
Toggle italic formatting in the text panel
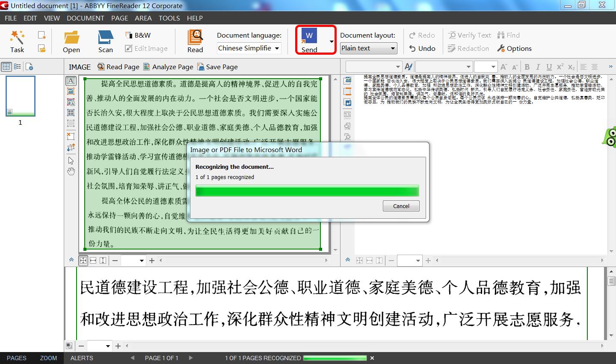[538, 67]
